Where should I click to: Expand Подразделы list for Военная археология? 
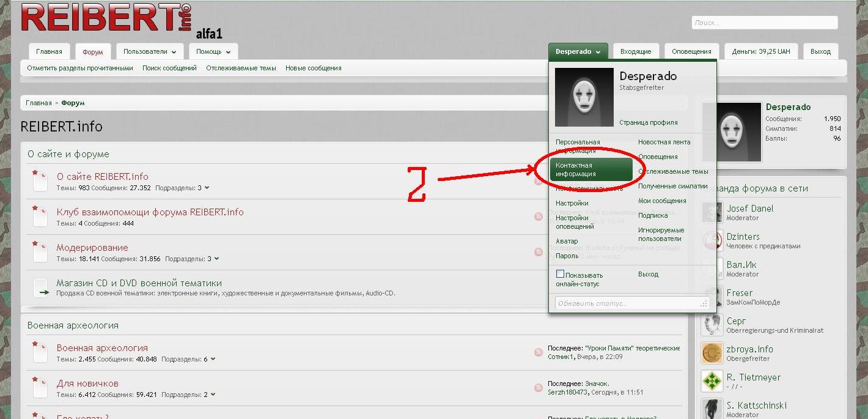[x=213, y=359]
